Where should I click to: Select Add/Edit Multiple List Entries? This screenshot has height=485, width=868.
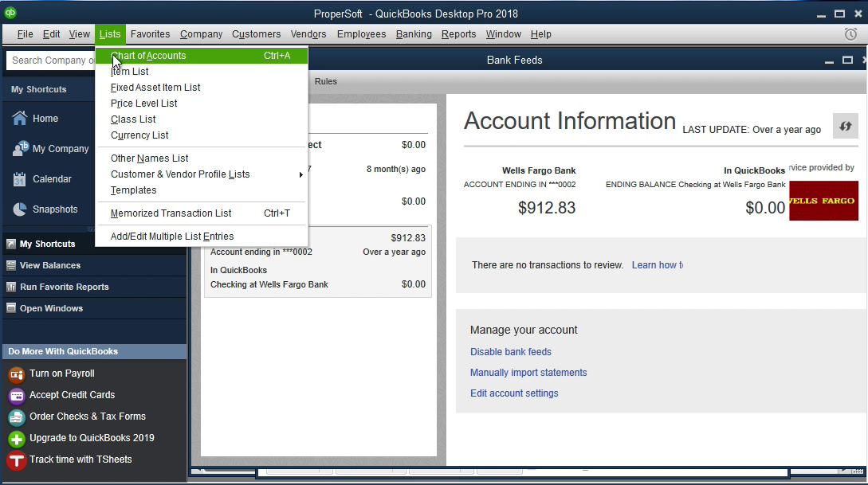(202, 237)
